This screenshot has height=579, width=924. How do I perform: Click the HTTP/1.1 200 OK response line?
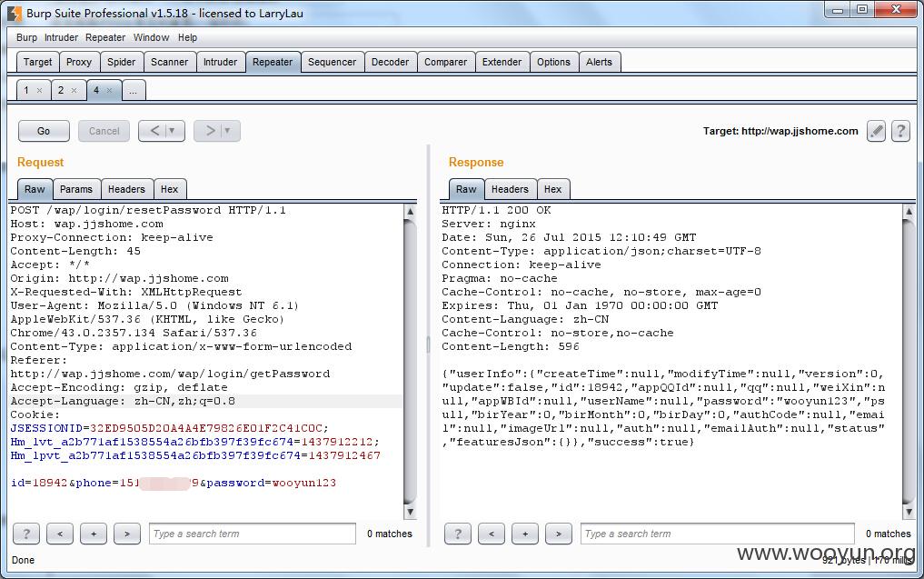496,210
